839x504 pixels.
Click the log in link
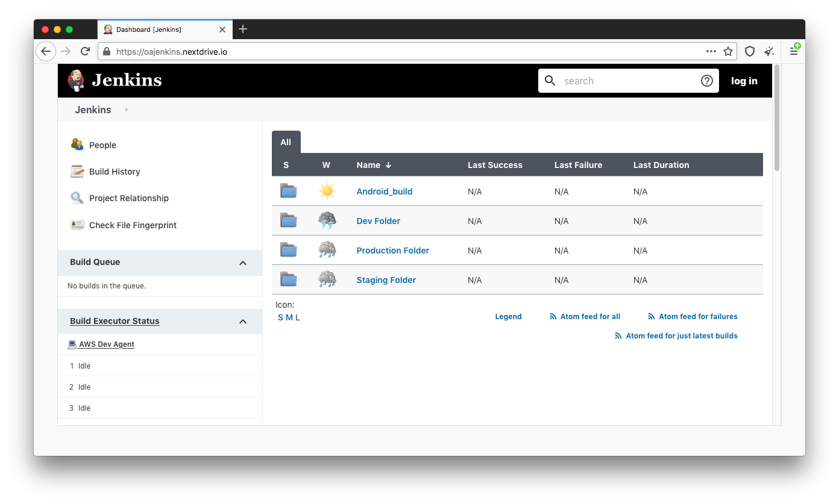pos(744,81)
